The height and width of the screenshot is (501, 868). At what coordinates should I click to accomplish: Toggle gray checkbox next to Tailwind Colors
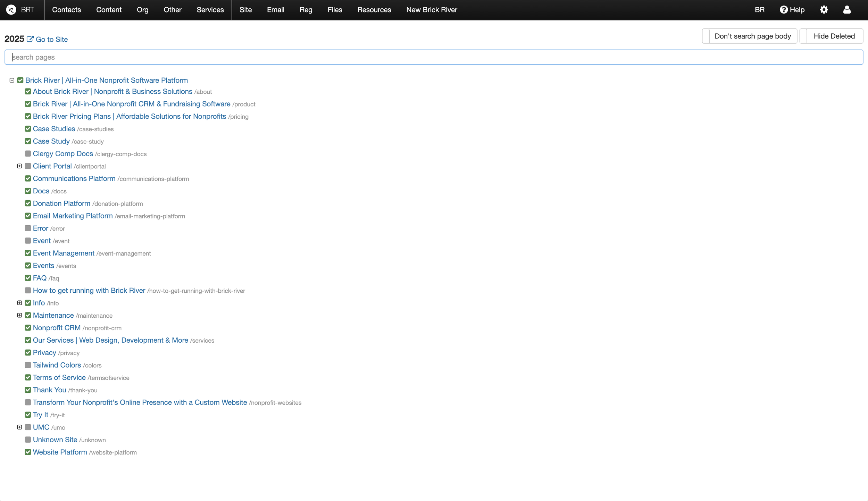coord(28,365)
